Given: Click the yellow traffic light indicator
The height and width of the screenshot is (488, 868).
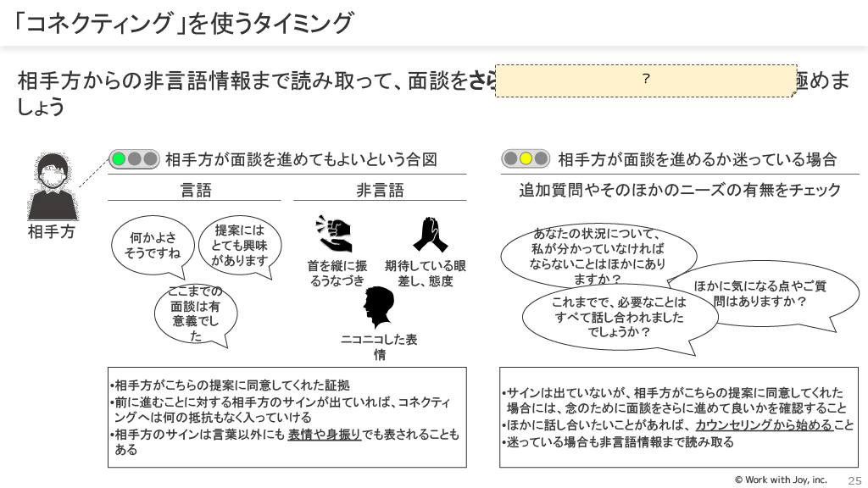Looking at the screenshot, I should pyautogui.click(x=526, y=158).
